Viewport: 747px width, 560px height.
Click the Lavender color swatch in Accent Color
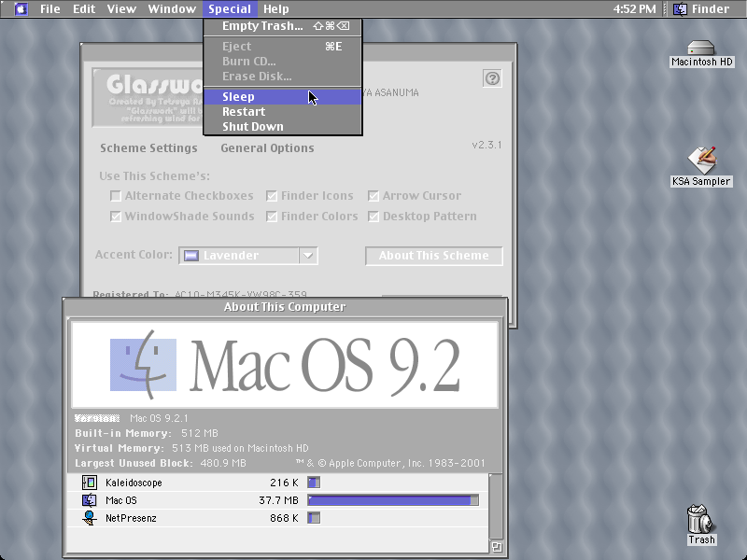coord(191,256)
